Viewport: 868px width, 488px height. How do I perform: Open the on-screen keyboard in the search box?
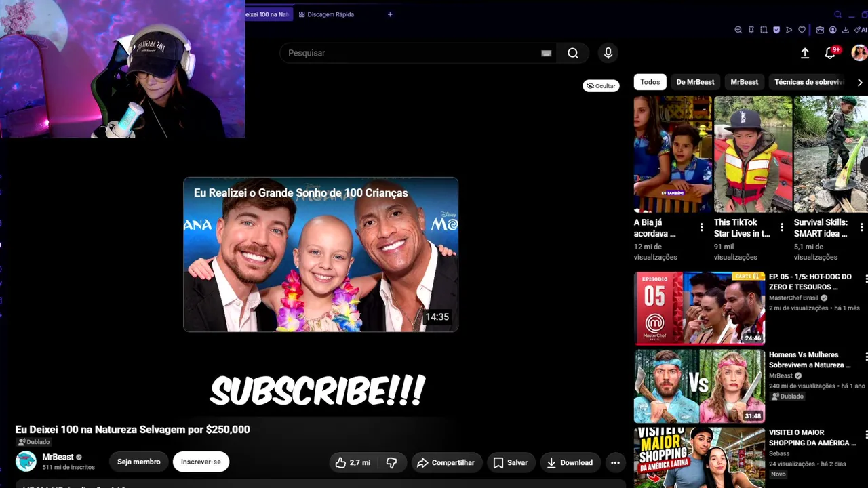click(546, 53)
